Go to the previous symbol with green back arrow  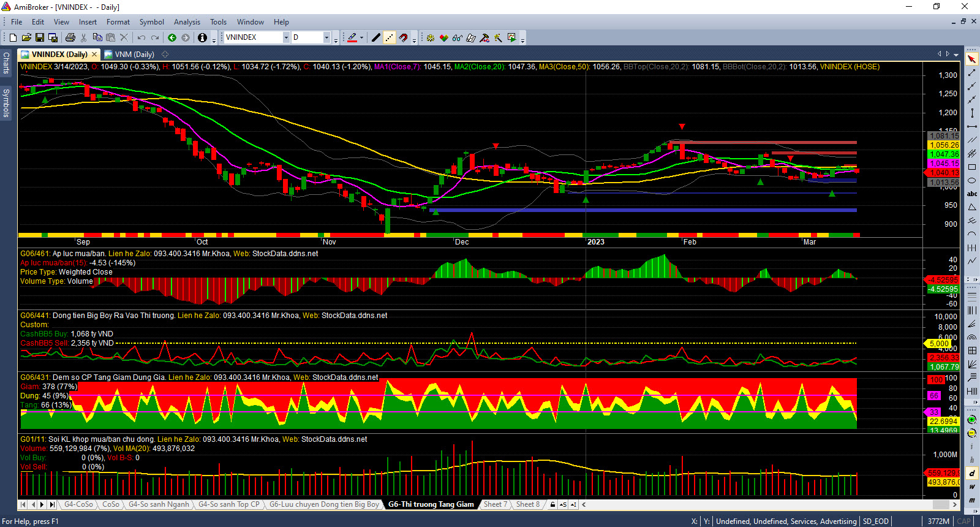pos(172,37)
